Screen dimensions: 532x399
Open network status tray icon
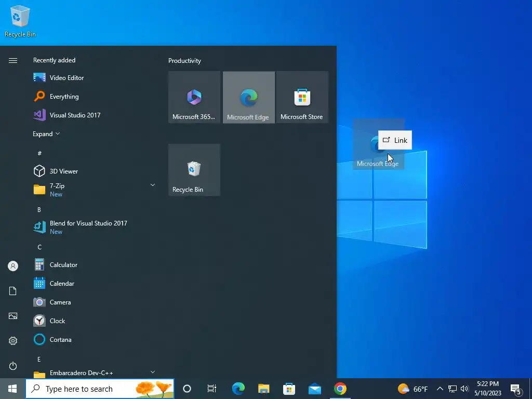tap(453, 389)
